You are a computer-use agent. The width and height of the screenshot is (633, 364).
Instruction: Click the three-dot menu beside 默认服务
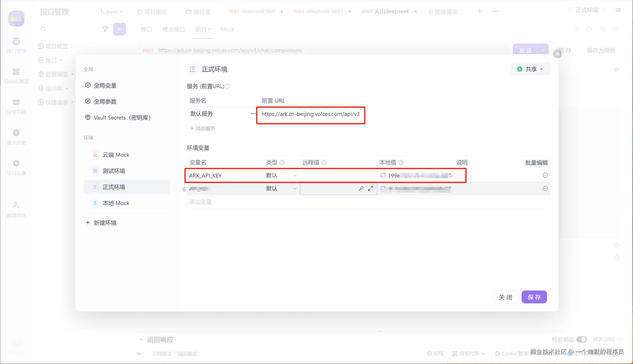(253, 114)
